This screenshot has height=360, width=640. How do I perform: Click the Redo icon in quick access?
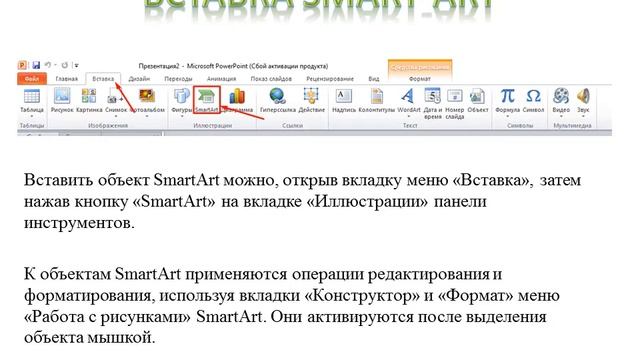click(64, 65)
